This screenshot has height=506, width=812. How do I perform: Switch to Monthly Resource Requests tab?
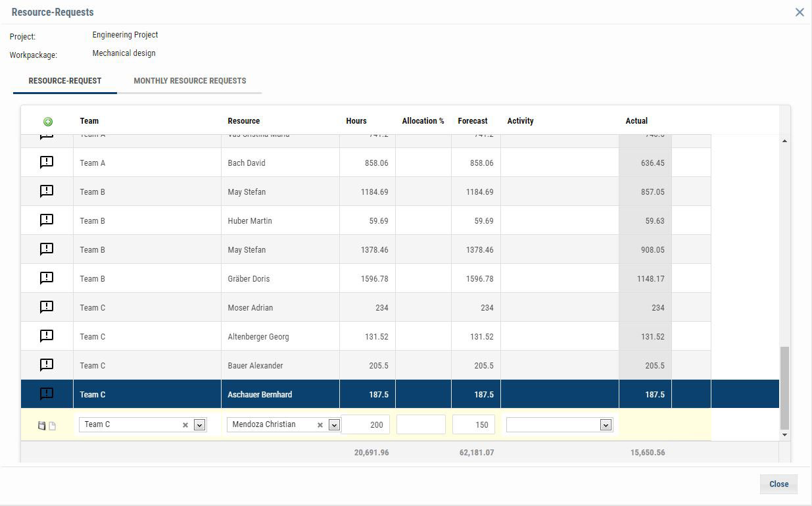pyautogui.click(x=189, y=81)
